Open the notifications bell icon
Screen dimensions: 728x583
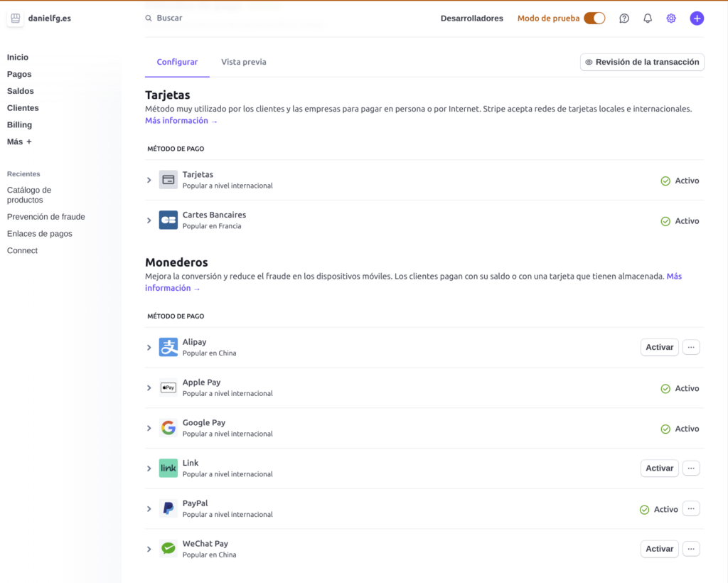(x=648, y=18)
